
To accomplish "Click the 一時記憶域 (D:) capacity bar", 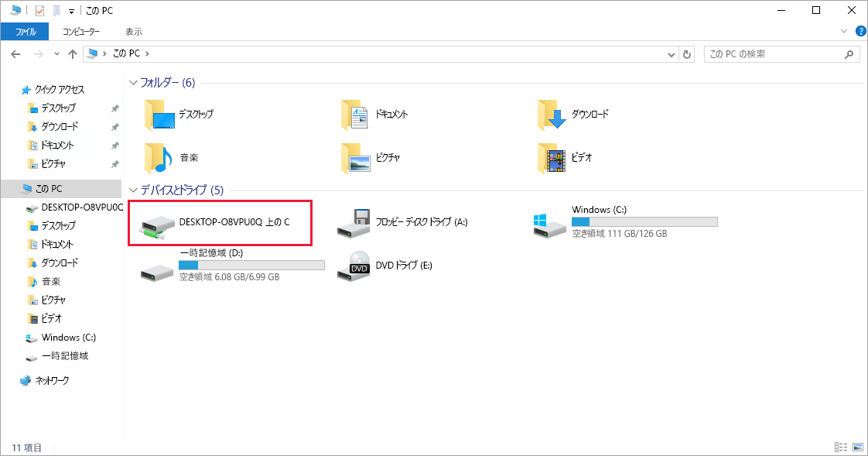I will tap(251, 265).
